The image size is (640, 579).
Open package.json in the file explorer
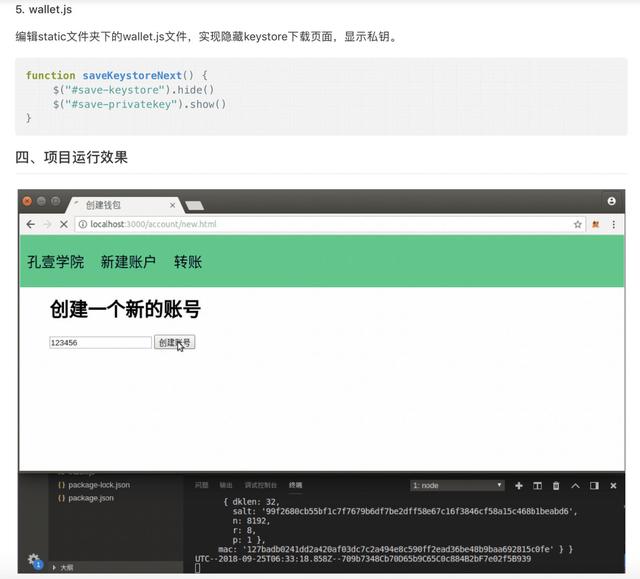click(x=86, y=498)
